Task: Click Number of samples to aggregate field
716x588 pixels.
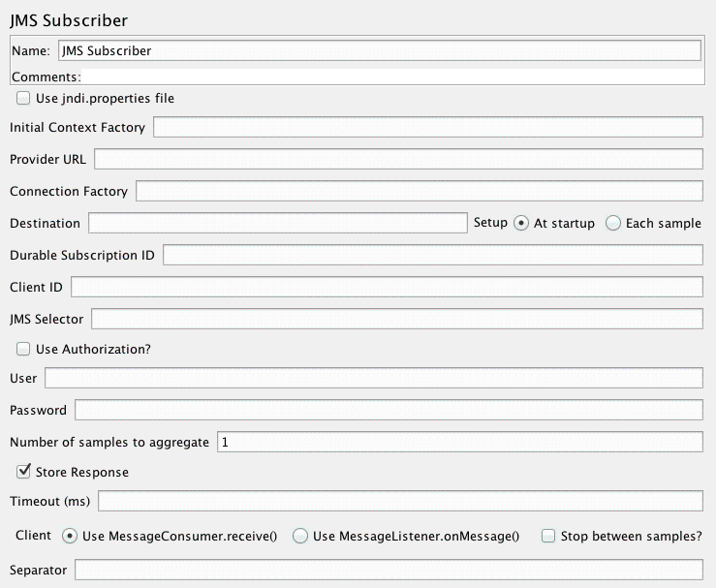Action: (x=459, y=442)
